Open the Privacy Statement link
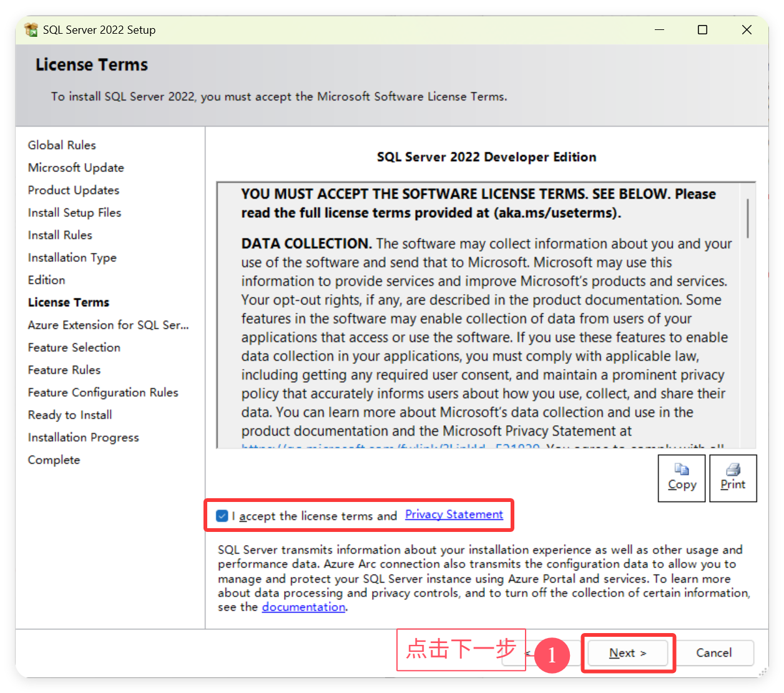This screenshot has height=693, width=784. coord(454,514)
